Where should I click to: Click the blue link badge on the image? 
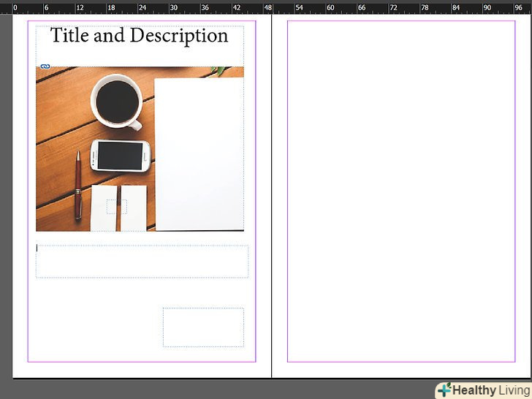tap(45, 66)
